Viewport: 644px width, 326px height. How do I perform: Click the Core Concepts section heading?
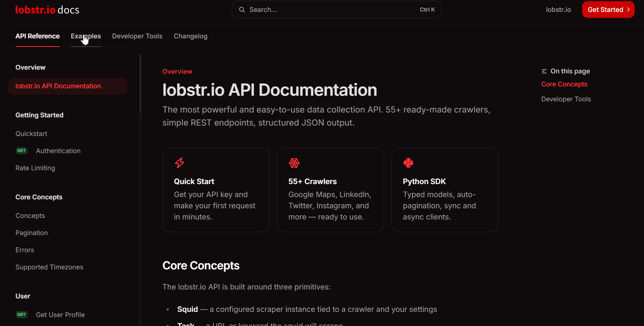click(x=201, y=266)
